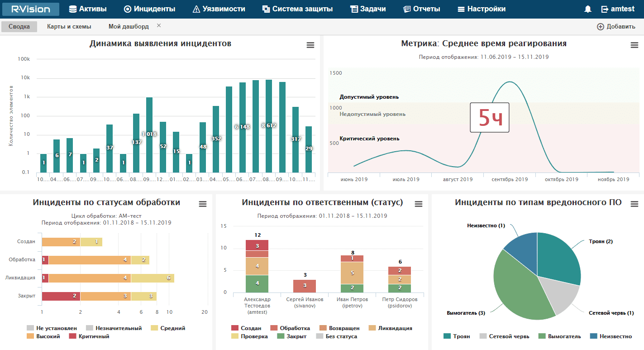Close the Мой дашборд tab
Viewport: 644px width, 350px height.
click(x=159, y=26)
